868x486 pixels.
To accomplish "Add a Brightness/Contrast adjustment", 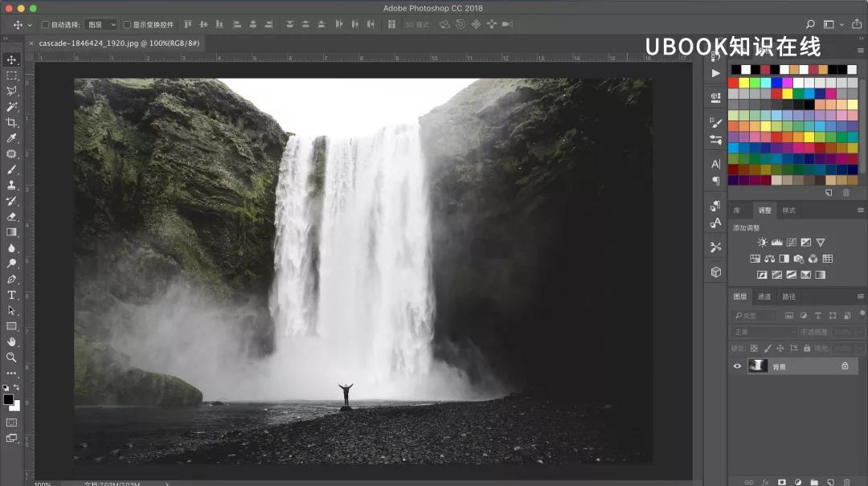I will tap(762, 243).
